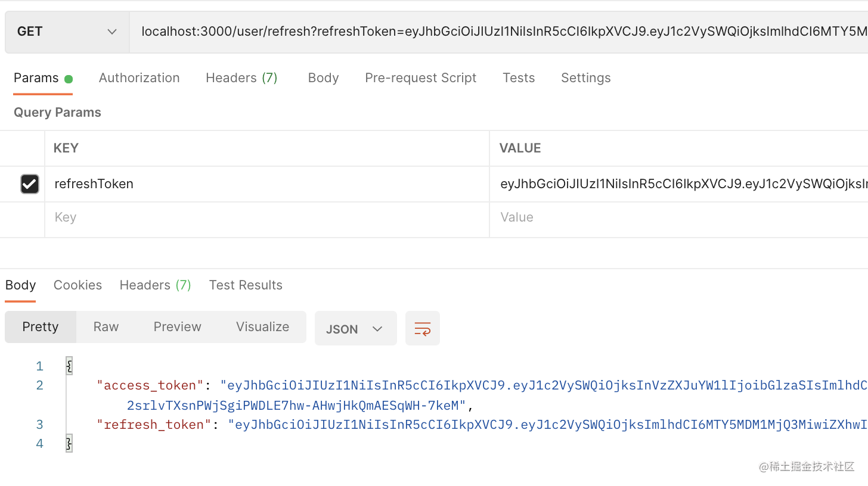Click the wrap lines icon in response toolbar

click(x=422, y=328)
